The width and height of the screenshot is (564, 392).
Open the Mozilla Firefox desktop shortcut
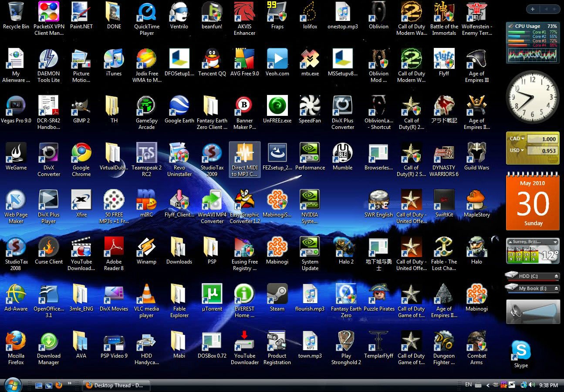click(x=16, y=348)
